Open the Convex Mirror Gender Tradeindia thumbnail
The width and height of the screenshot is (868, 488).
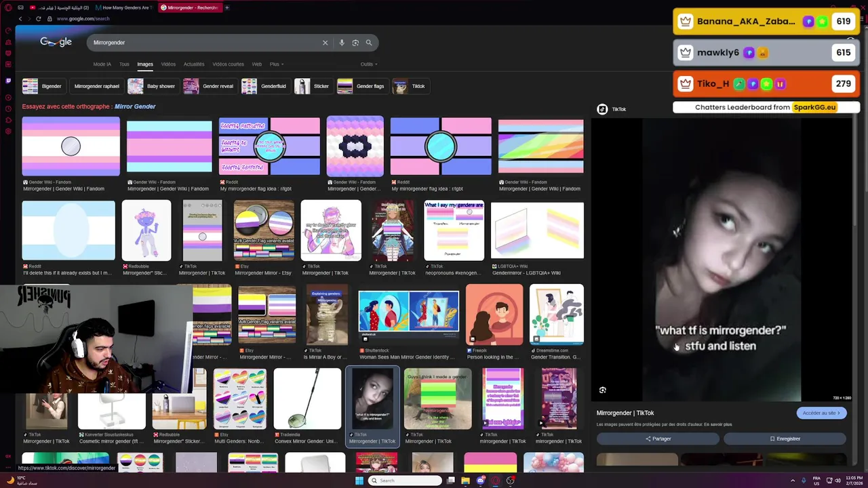pyautogui.click(x=307, y=399)
